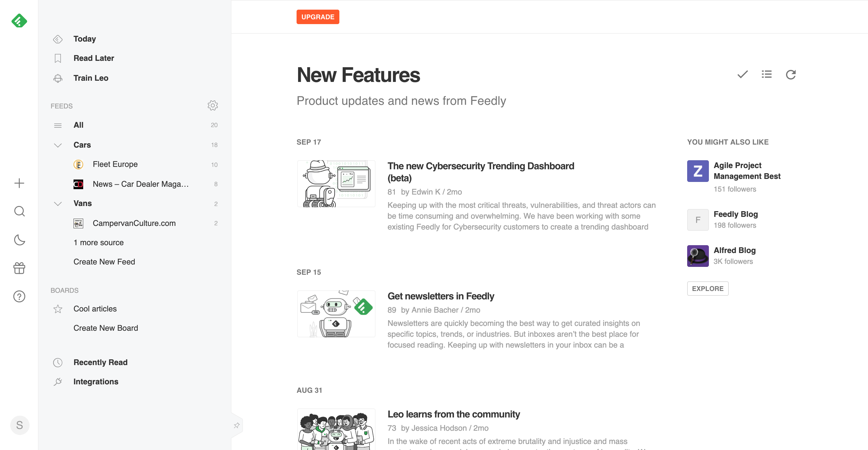The width and height of the screenshot is (868, 450).
Task: Collapse the Vans feed category
Action: 57,203
